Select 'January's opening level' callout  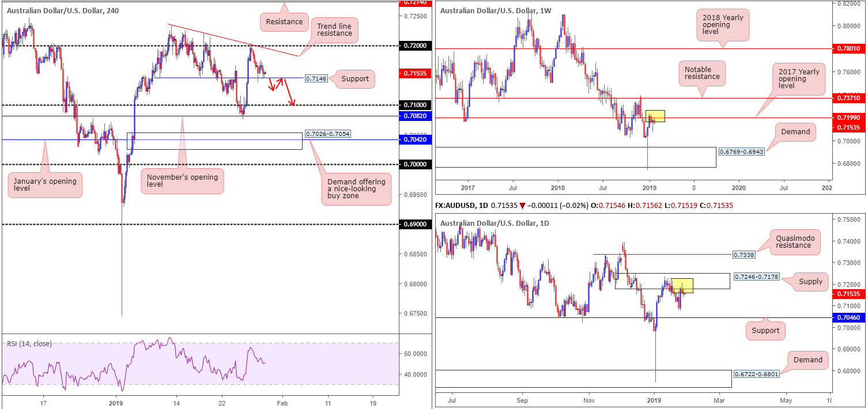(46, 185)
